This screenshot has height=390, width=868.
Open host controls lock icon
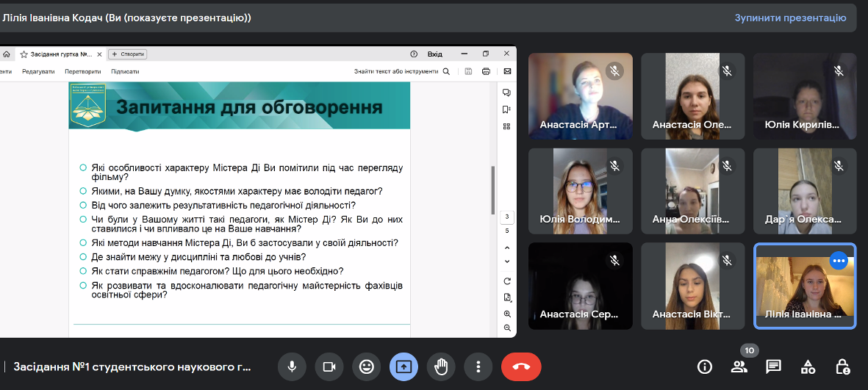(842, 366)
